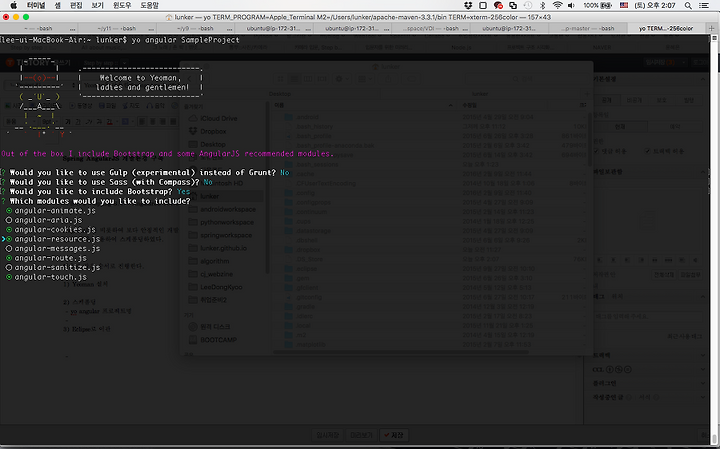
Task: Click the home proxy icon in title bar
Action: [169, 17]
